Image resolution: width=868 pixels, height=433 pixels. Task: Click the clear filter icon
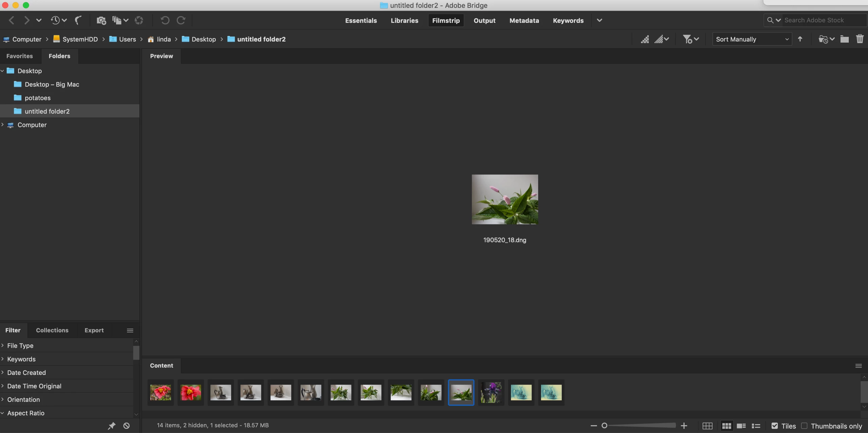(x=126, y=426)
